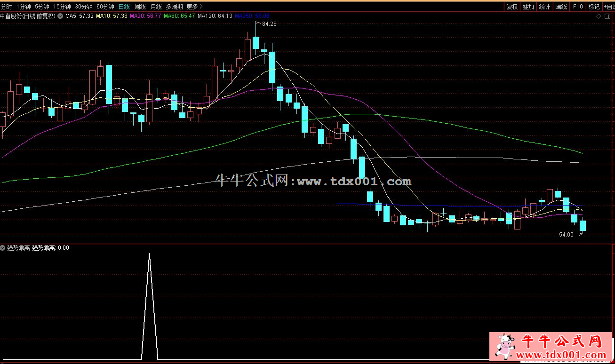
Task: Click the yellow MA10: 57.38 label
Action: [112, 16]
